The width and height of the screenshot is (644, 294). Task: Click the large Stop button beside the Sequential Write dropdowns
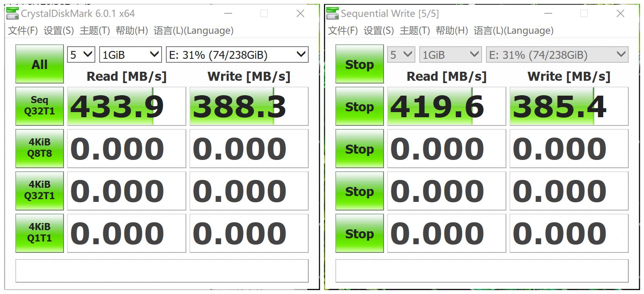tap(360, 64)
